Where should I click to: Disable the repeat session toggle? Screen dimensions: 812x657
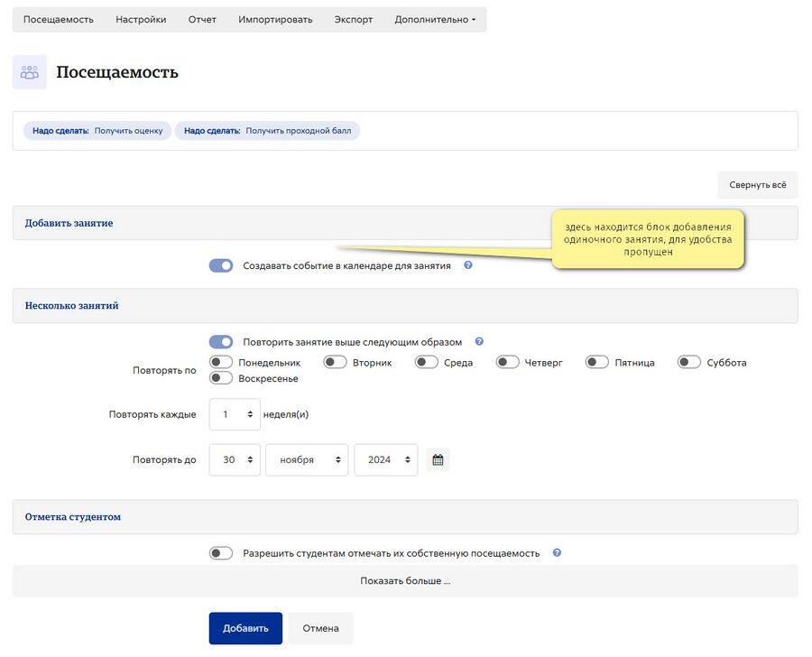(221, 342)
